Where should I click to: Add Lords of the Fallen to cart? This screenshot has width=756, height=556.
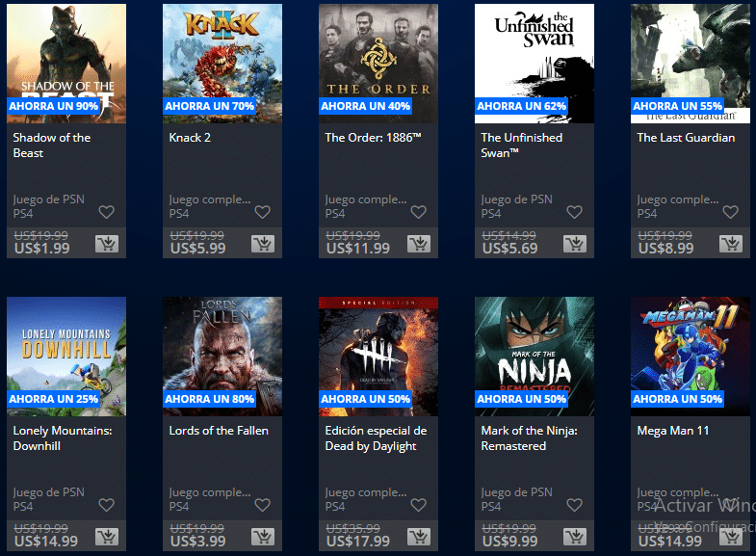263,537
